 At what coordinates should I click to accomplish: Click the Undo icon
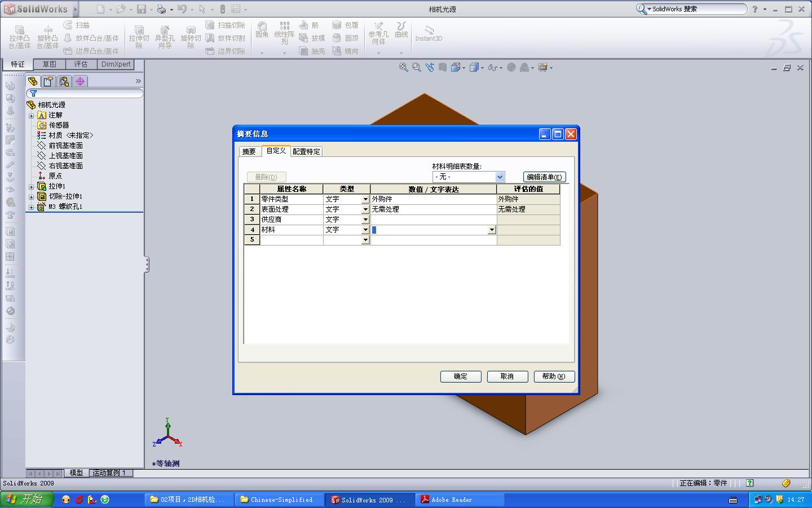pos(182,9)
